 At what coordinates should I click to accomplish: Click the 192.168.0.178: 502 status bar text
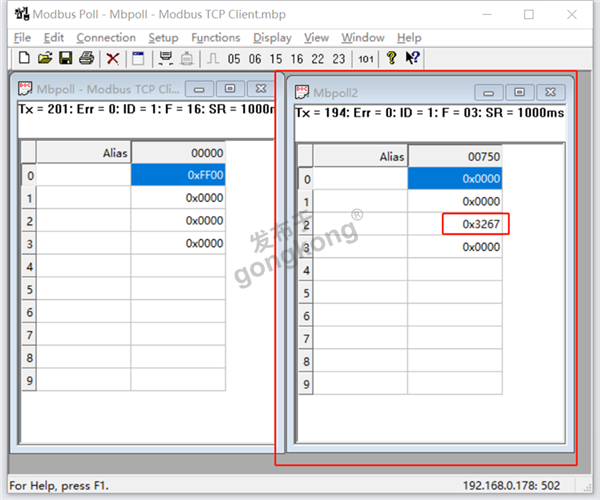coord(511,485)
